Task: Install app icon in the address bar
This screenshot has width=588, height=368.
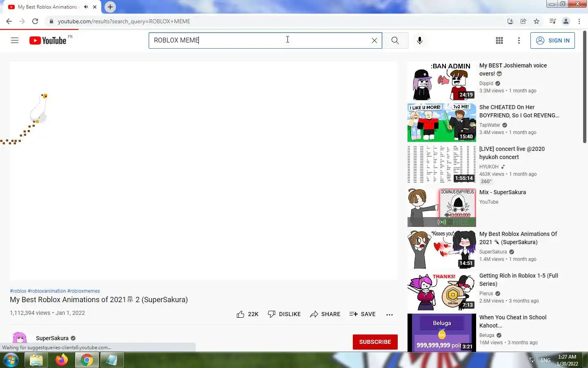Action: coord(510,21)
